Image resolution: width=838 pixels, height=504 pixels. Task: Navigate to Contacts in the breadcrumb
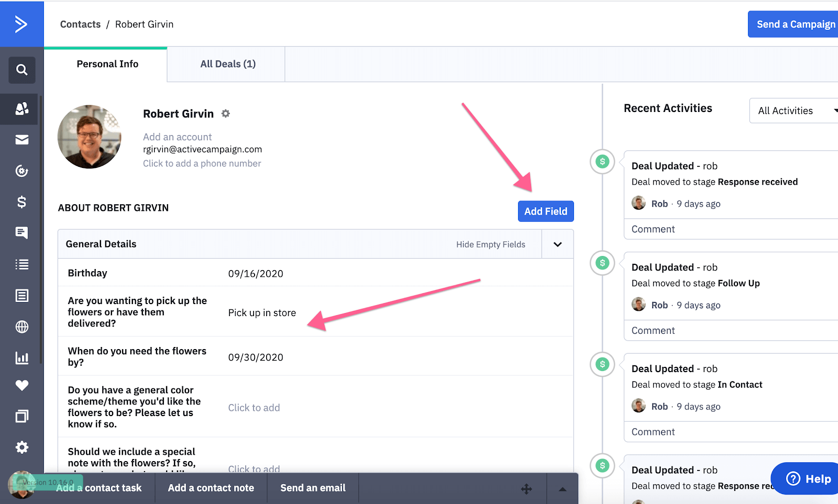coord(80,24)
